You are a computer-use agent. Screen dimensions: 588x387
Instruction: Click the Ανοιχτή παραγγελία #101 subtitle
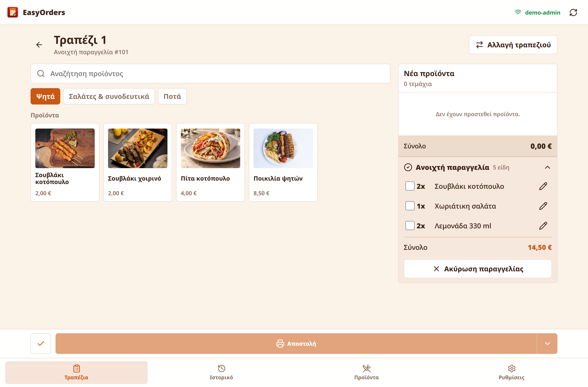point(91,52)
